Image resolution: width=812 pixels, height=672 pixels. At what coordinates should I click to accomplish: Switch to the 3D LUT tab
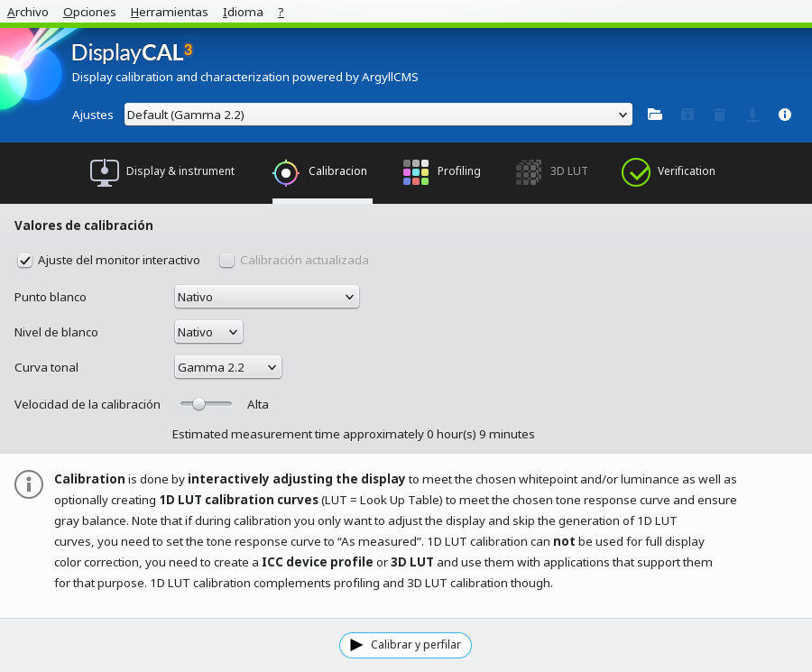pos(551,171)
